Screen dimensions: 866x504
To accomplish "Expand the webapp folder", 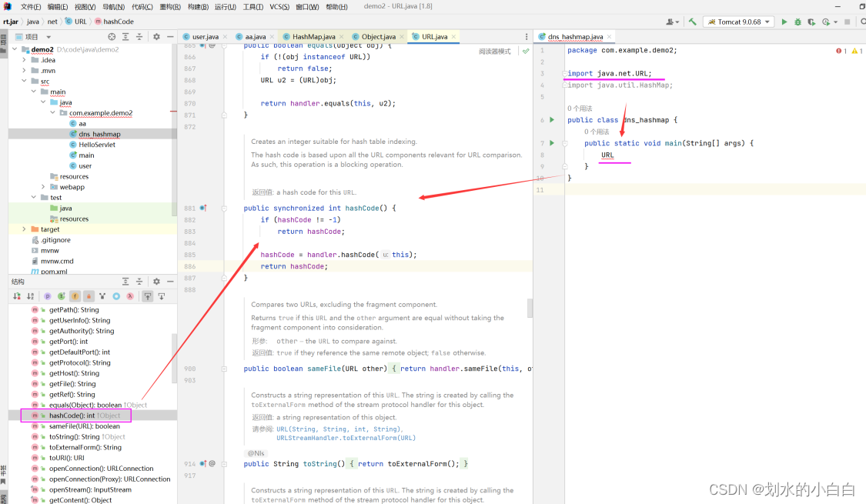I will pyautogui.click(x=43, y=186).
